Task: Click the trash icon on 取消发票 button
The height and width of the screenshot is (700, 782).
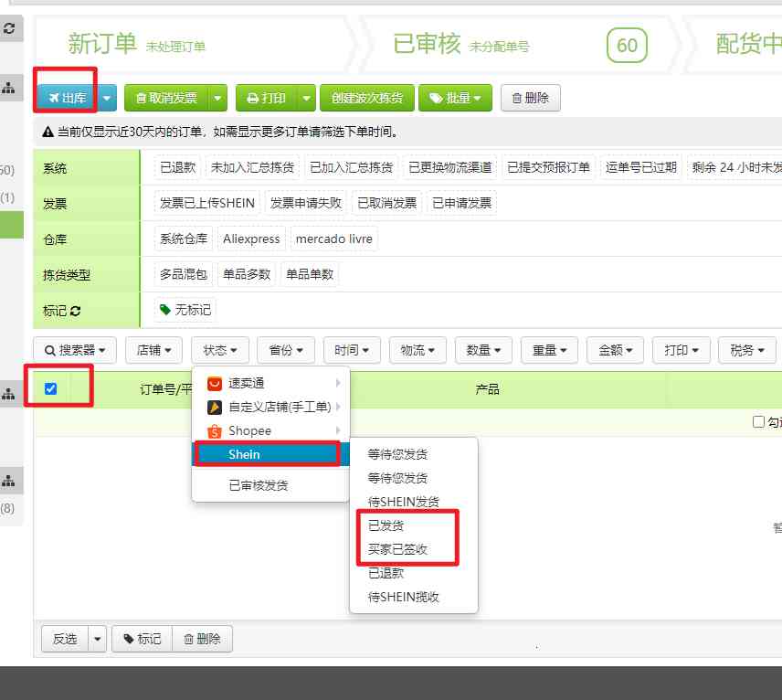Action: pyautogui.click(x=144, y=98)
